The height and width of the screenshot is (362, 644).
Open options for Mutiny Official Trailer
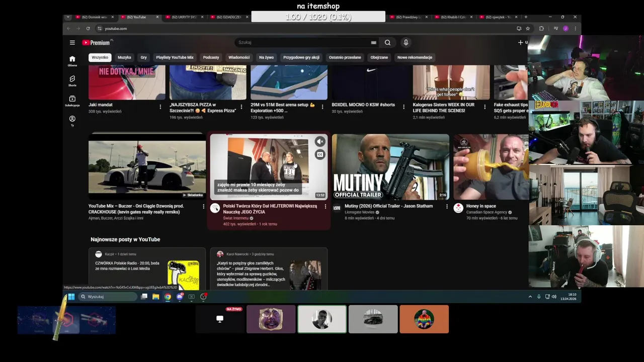click(x=447, y=207)
